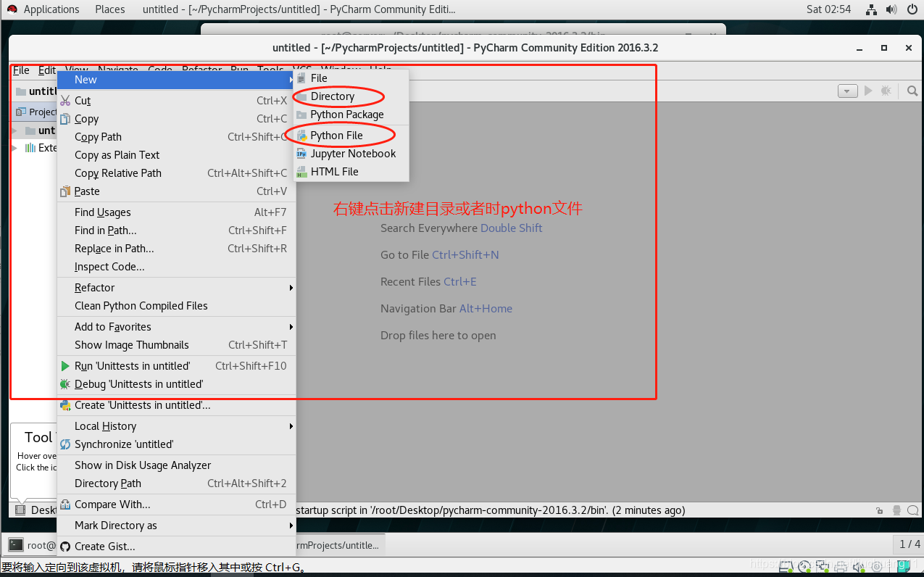This screenshot has width=924, height=577.
Task: Choose Inspect Code in the context menu
Action: pyautogui.click(x=177, y=267)
